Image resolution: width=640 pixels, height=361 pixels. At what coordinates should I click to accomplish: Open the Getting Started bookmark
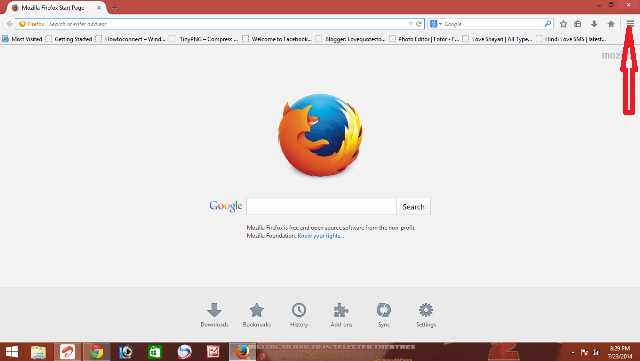(x=69, y=39)
